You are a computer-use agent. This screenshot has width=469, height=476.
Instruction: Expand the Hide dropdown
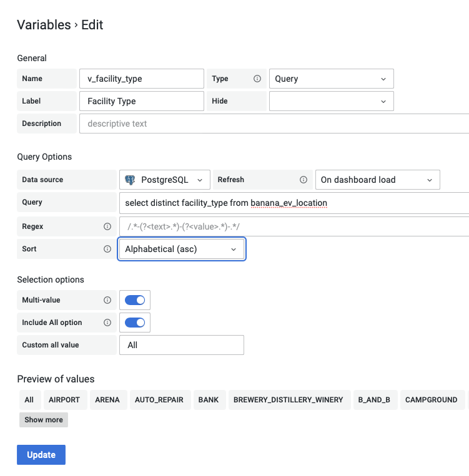click(x=332, y=101)
